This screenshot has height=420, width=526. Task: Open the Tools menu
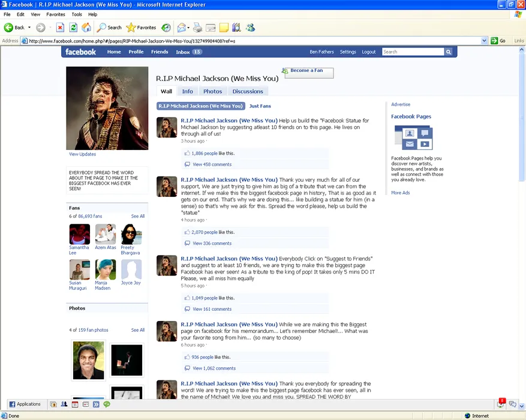tap(77, 14)
